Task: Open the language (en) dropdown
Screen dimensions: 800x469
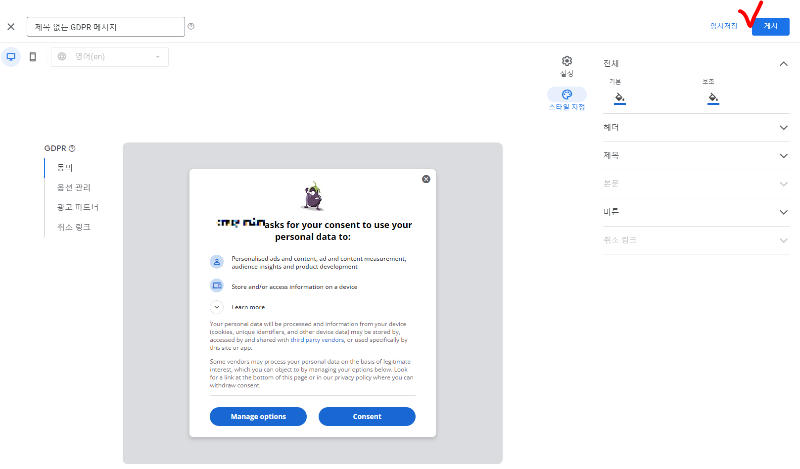Action: click(x=110, y=57)
